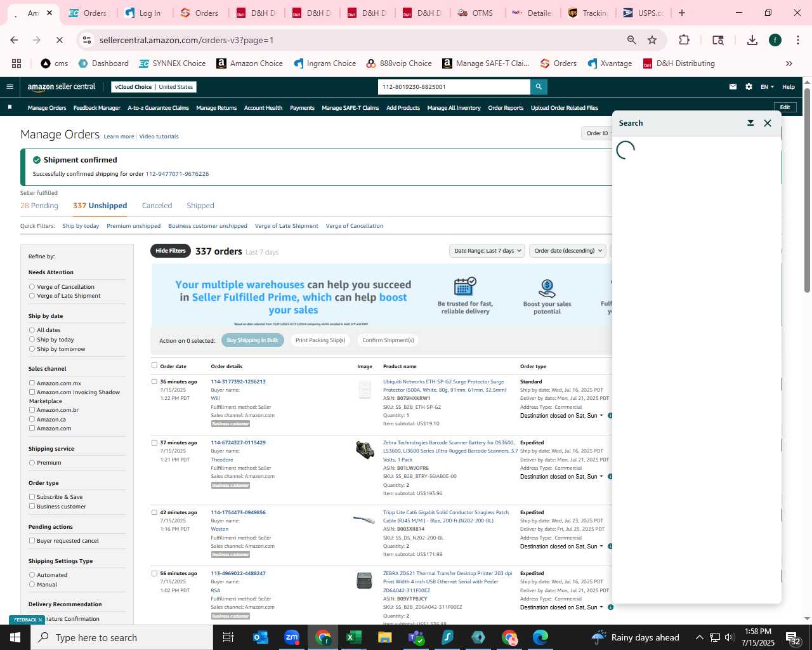Click Buy Shipping in Bulk
The height and width of the screenshot is (650, 812).
click(x=252, y=340)
